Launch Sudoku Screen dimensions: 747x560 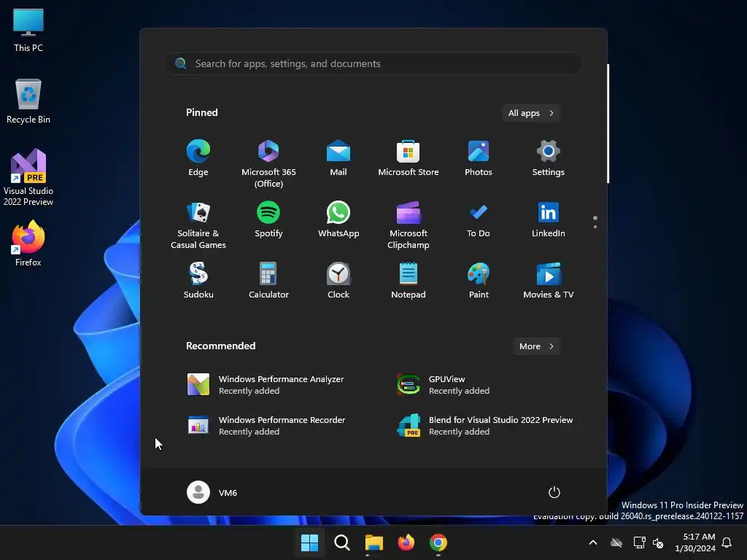[198, 281]
